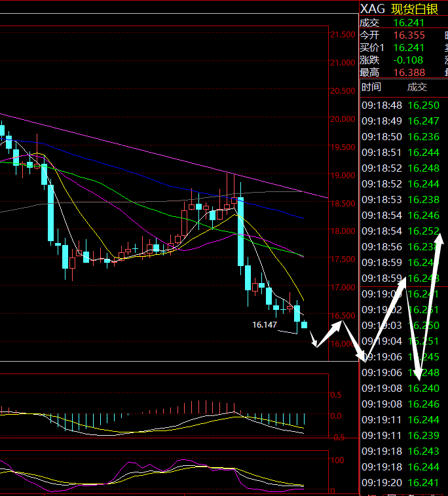The width and height of the screenshot is (448, 496).
Task: Click the 21.500 price axis label
Action: click(x=343, y=35)
